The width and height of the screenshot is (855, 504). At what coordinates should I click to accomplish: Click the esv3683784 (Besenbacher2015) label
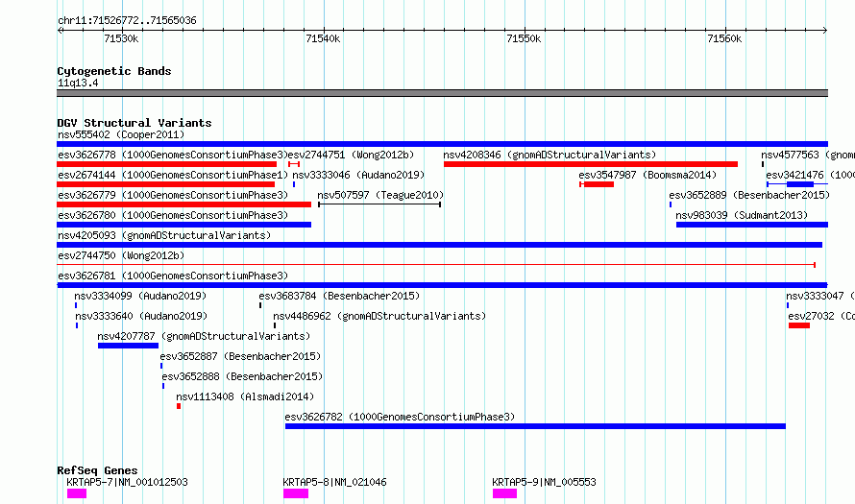coord(339,296)
